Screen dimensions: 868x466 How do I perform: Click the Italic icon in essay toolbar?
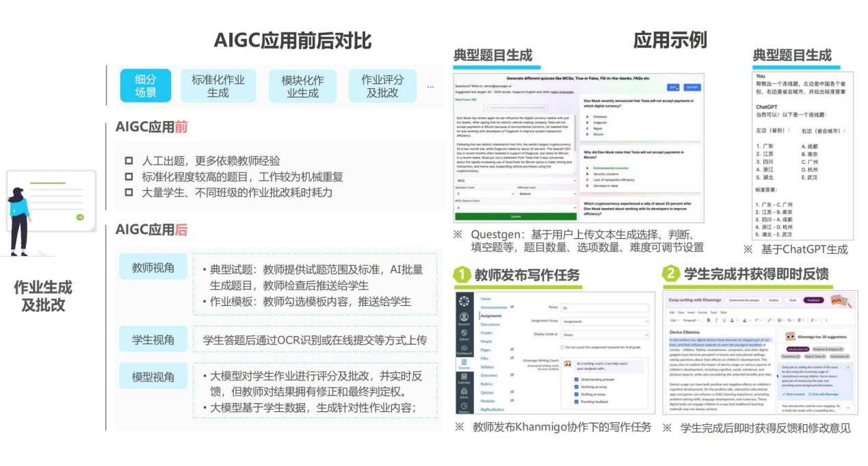coord(716,320)
